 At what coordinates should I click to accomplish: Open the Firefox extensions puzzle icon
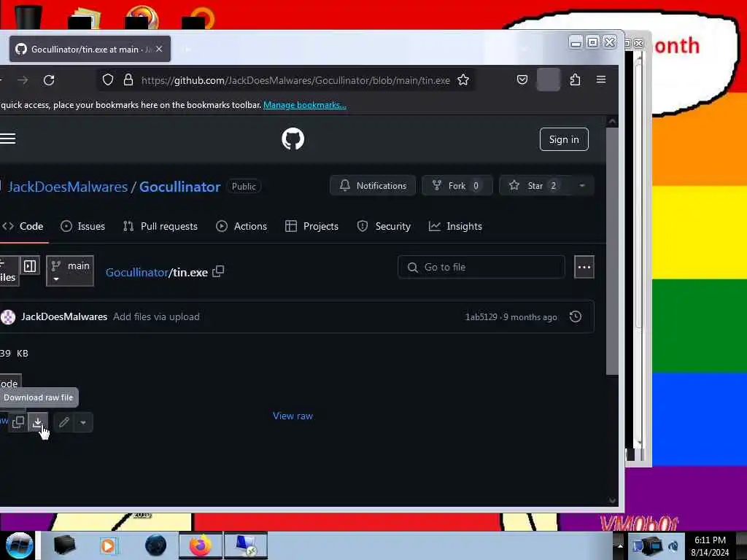click(575, 79)
